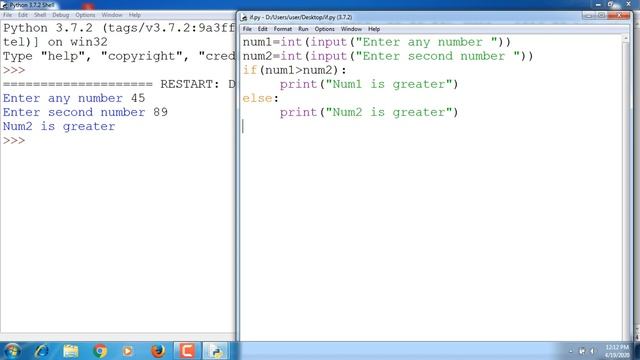Open Windows Media Player from the taskbar
The height and width of the screenshot is (360, 640).
pos(128,351)
